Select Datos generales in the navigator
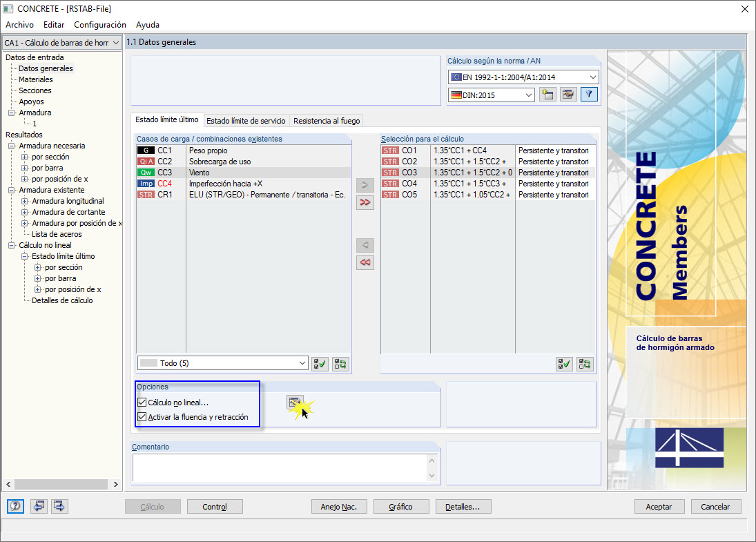756x542 pixels. point(46,68)
